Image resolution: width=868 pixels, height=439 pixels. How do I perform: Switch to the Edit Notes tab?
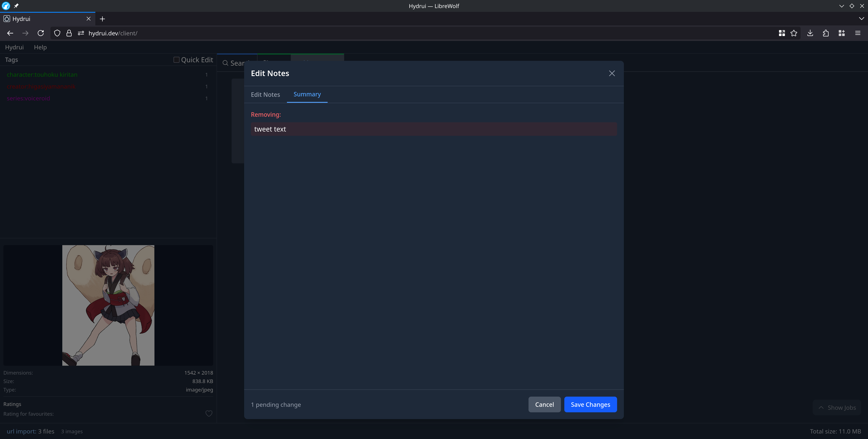click(x=265, y=95)
